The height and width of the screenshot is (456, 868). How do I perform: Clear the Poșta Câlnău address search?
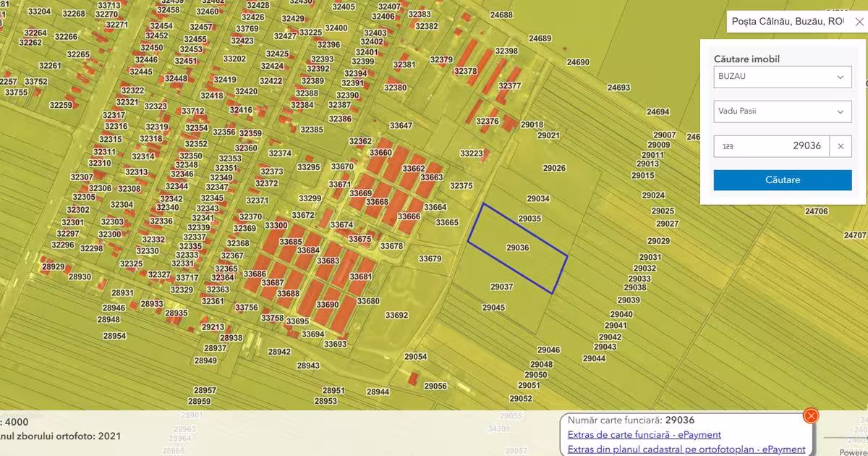point(859,22)
